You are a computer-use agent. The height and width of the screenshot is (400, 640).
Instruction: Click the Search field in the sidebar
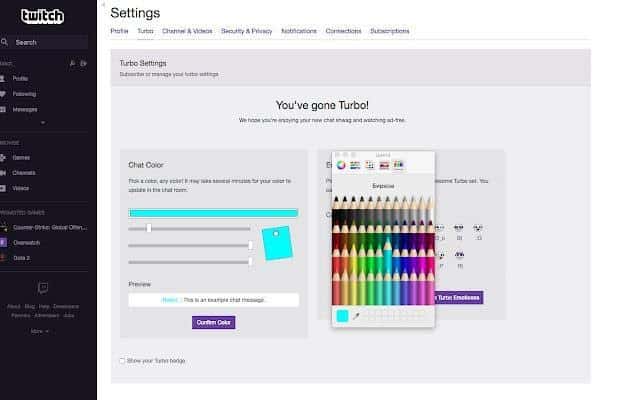(x=50, y=42)
